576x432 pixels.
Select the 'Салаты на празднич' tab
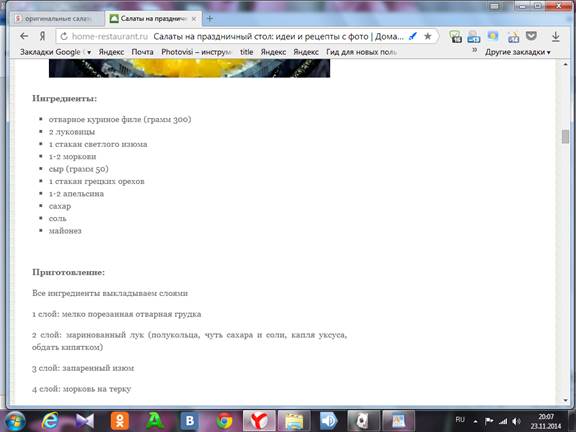click(x=154, y=19)
